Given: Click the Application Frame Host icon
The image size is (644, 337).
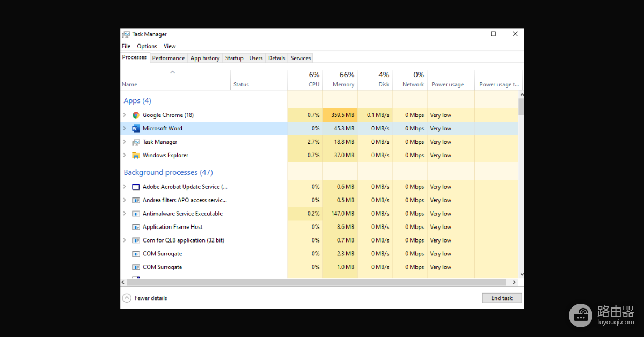Looking at the screenshot, I should pos(136,227).
